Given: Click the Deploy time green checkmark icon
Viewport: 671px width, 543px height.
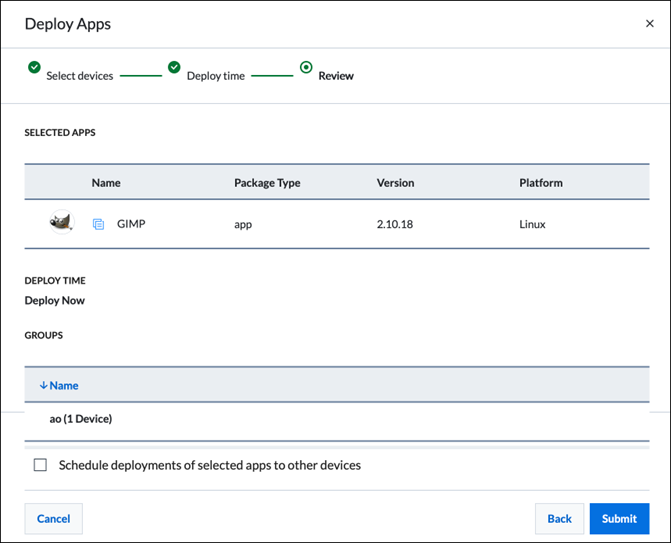Looking at the screenshot, I should point(174,67).
